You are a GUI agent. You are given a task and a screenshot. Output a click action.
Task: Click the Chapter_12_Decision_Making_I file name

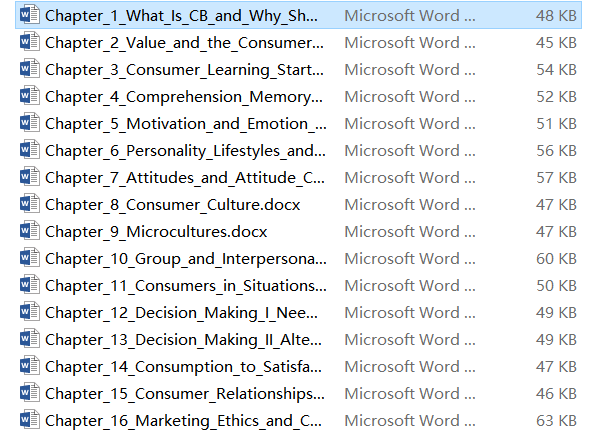click(x=181, y=313)
